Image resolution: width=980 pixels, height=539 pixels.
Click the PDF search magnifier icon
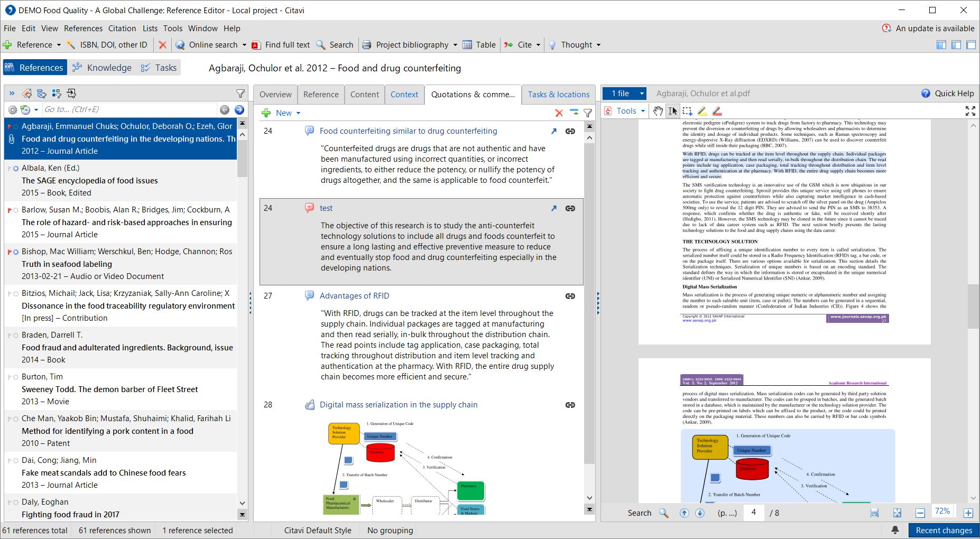pos(663,513)
